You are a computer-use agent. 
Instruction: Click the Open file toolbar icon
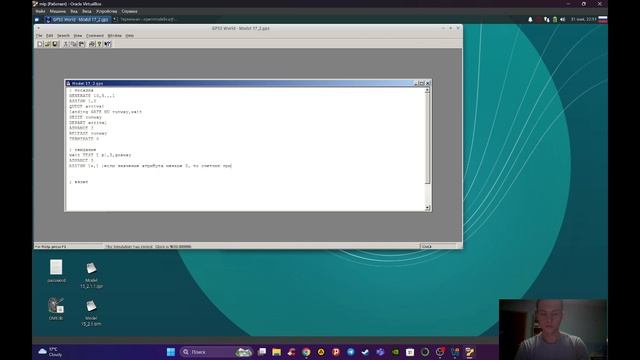pyautogui.click(x=47, y=44)
